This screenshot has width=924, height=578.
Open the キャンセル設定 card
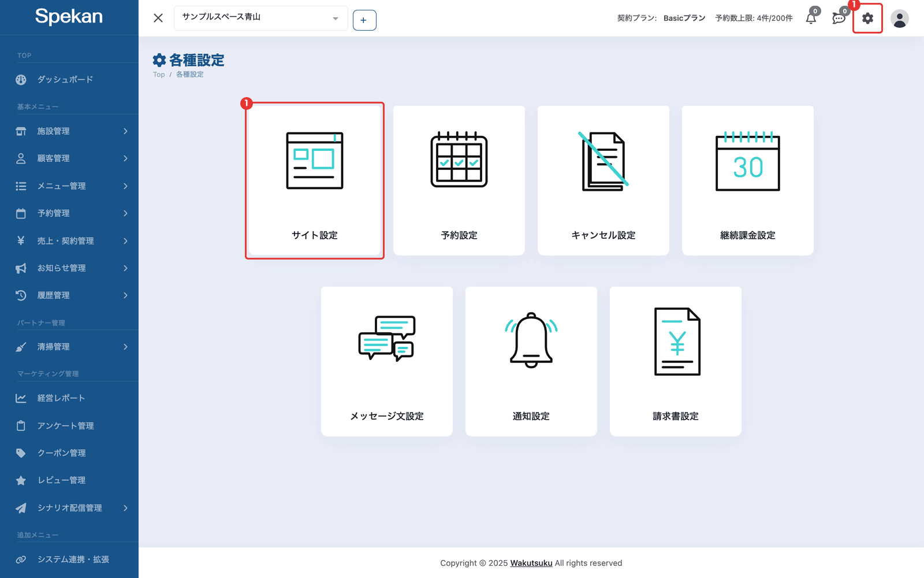(603, 180)
